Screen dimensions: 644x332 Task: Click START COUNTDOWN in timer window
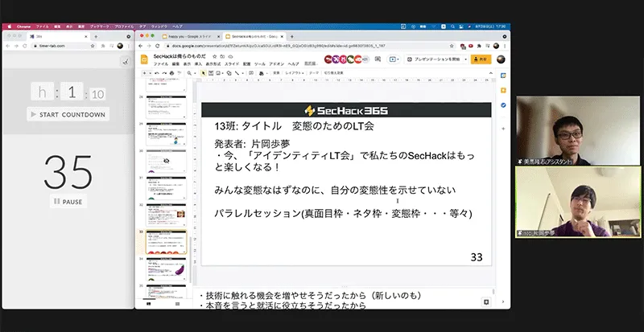tap(68, 114)
